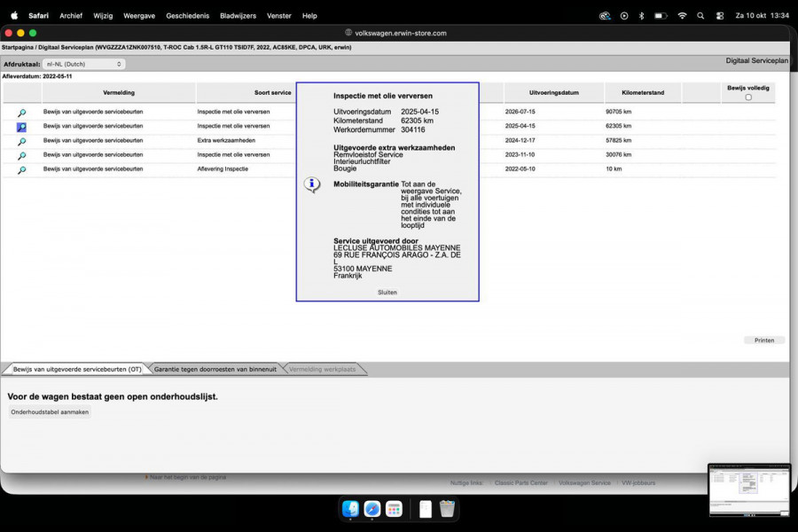Screen dimensions: 798x532
Task: Click Onderhoudstabel aanmaken
Action: tap(50, 411)
